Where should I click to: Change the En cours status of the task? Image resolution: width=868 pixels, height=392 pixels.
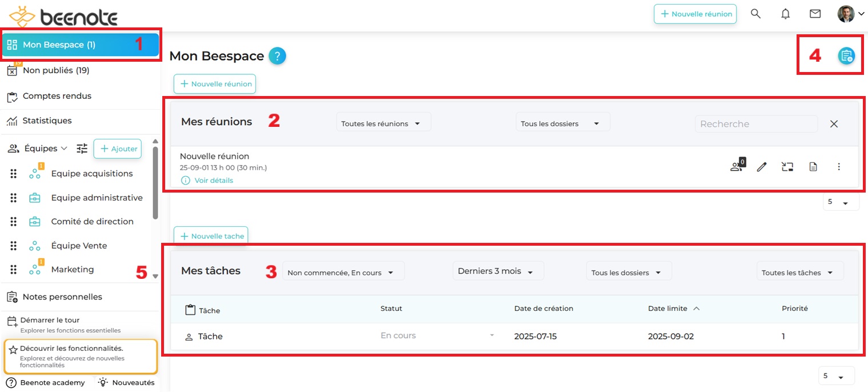coord(438,335)
